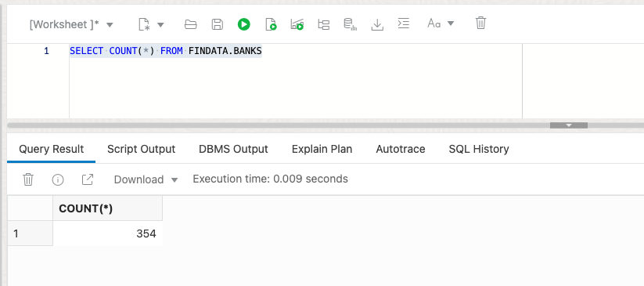Click the Format code indent icon
Image resolution: width=644 pixels, height=286 pixels.
tap(404, 24)
